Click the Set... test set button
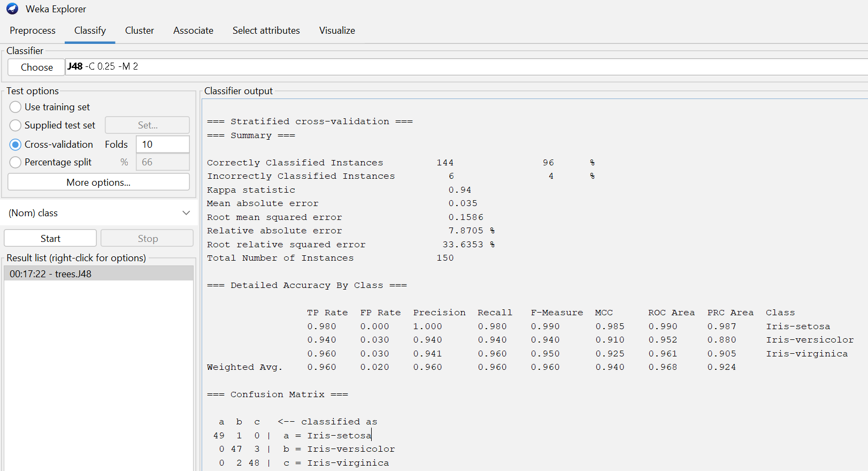Screen dimensions: 868x471 tap(147, 125)
